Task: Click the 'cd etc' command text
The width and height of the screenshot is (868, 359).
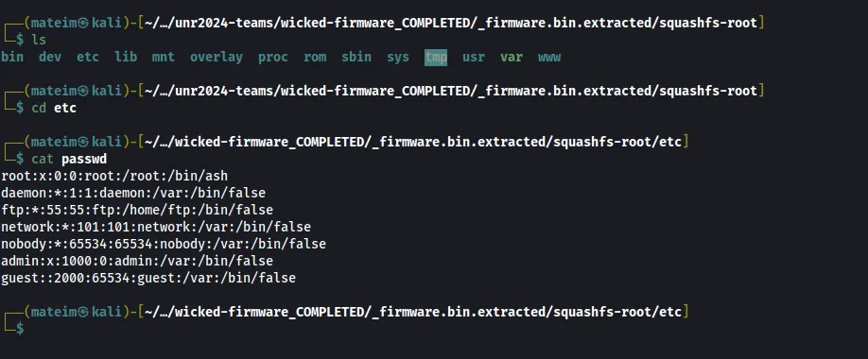Action: [x=54, y=108]
